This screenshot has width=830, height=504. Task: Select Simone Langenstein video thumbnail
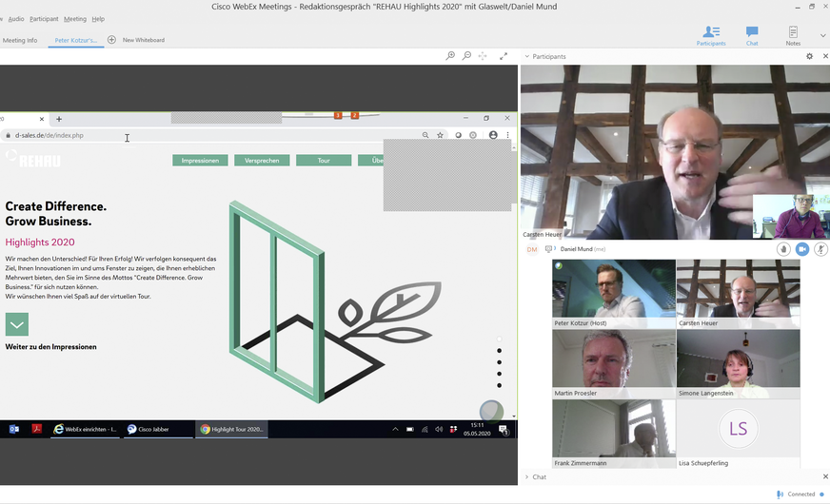[x=739, y=364]
